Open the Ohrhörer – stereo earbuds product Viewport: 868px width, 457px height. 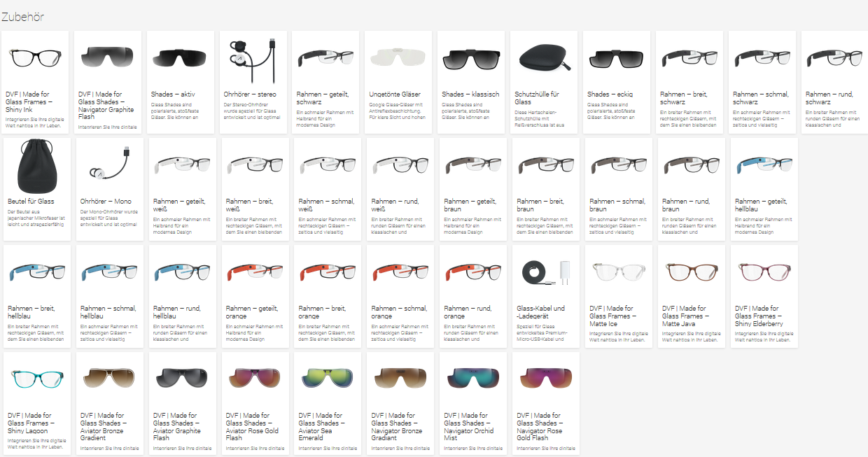pos(253,82)
